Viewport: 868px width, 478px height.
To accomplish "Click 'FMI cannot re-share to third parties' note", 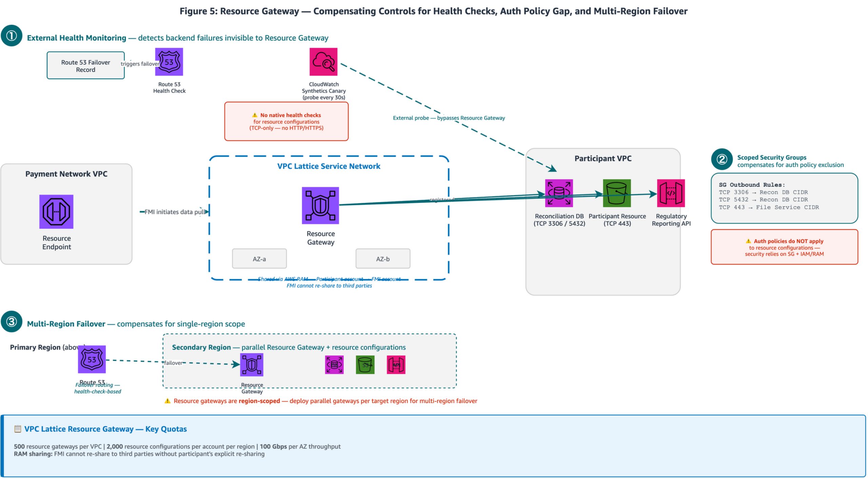I will point(329,286).
